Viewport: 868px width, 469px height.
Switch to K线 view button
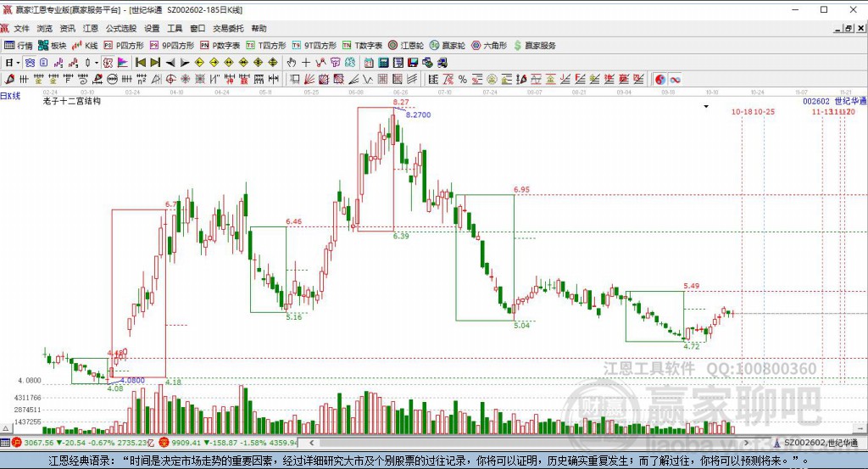click(85, 46)
